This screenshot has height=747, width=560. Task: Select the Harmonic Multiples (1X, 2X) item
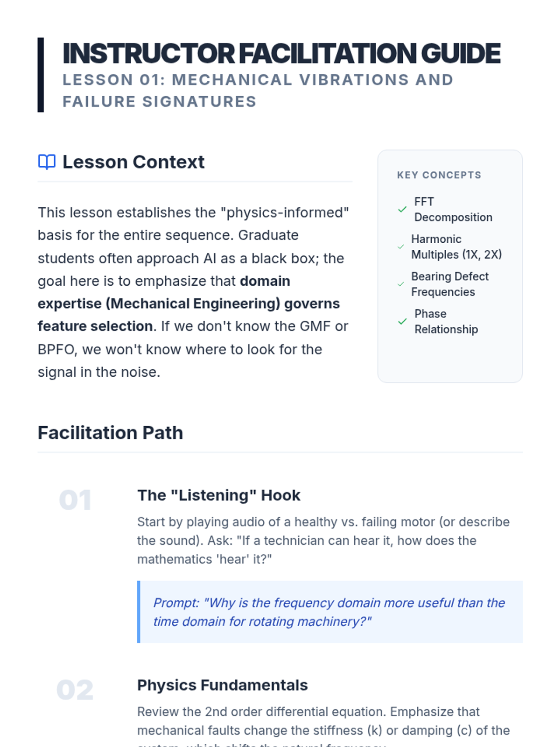456,247
